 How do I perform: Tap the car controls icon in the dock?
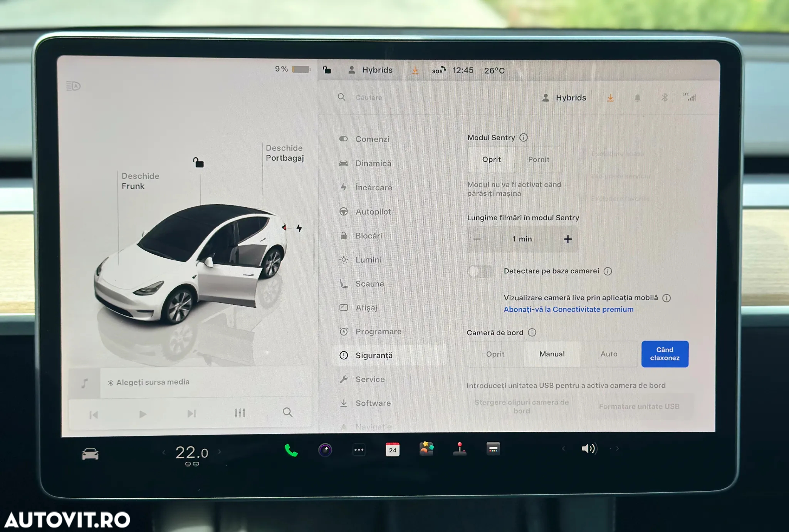pyautogui.click(x=90, y=454)
